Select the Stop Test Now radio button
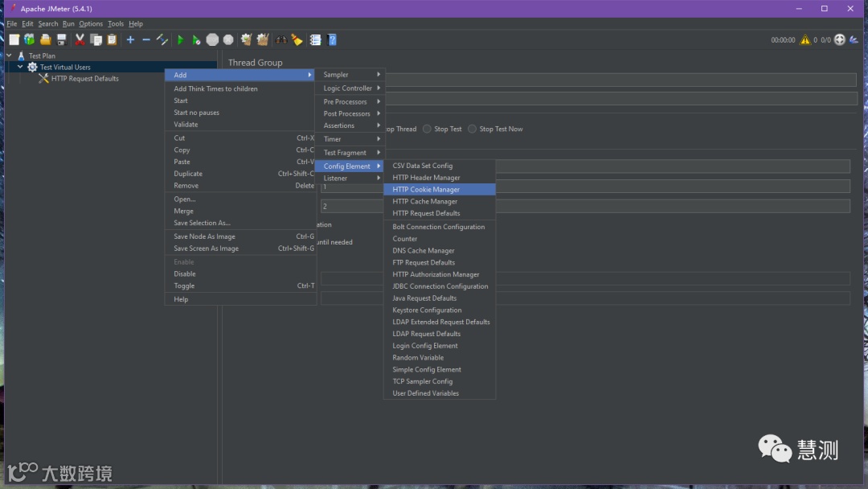 (473, 129)
